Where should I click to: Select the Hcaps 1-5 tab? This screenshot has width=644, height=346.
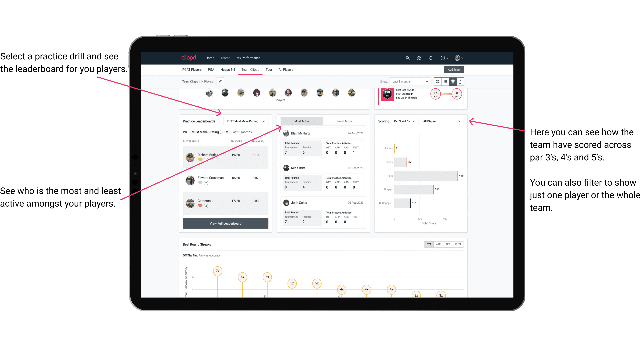coord(227,69)
